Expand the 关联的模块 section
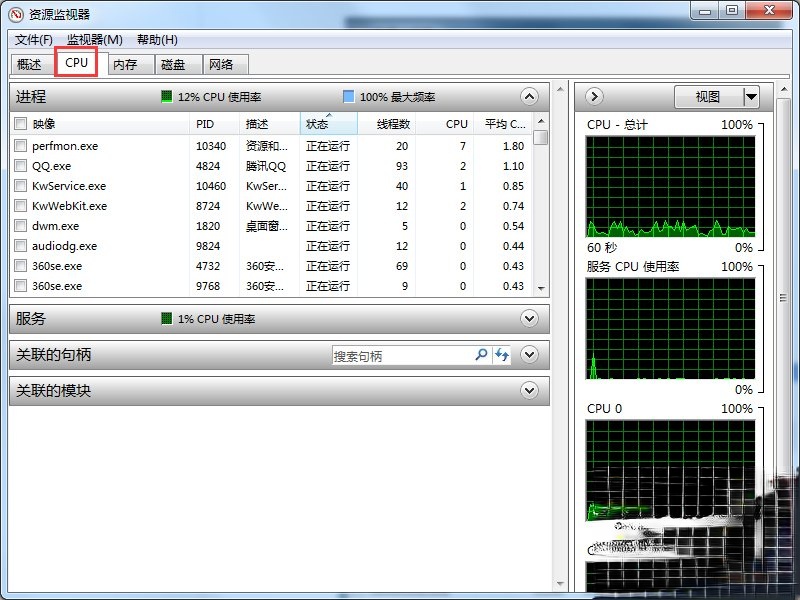This screenshot has height=600, width=800. click(529, 391)
